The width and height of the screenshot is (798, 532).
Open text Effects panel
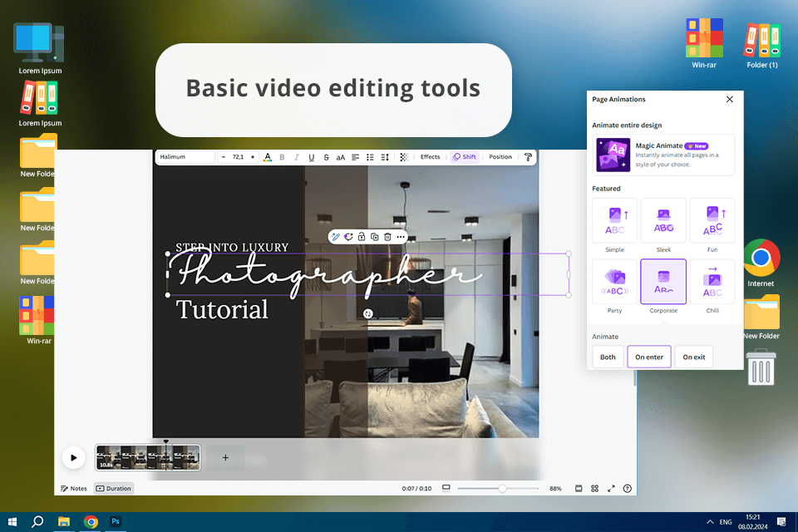pos(430,157)
